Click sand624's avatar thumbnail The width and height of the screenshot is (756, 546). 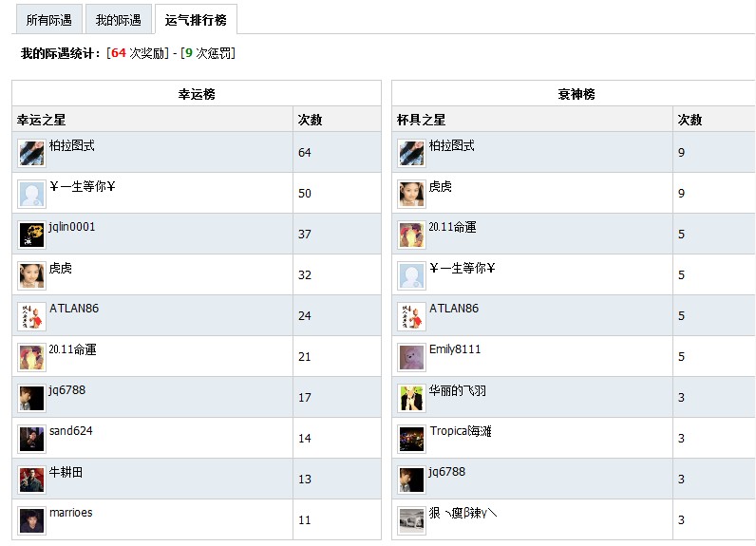(31, 439)
